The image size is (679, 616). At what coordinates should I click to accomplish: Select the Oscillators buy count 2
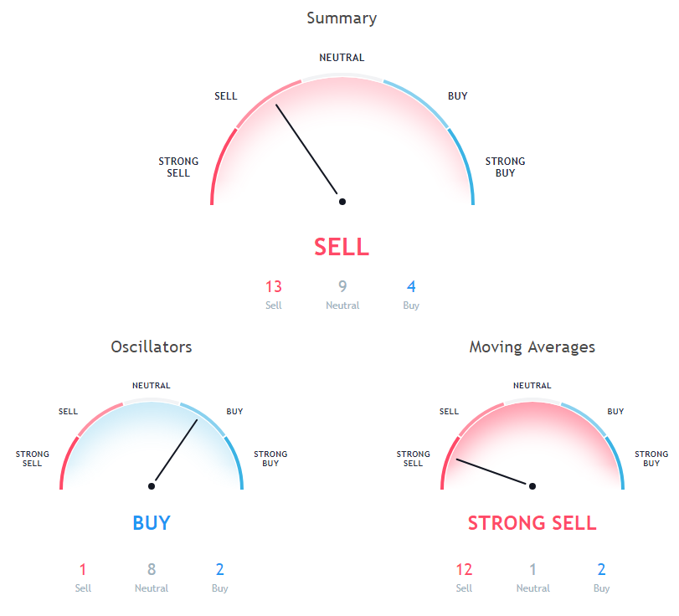tap(220, 570)
